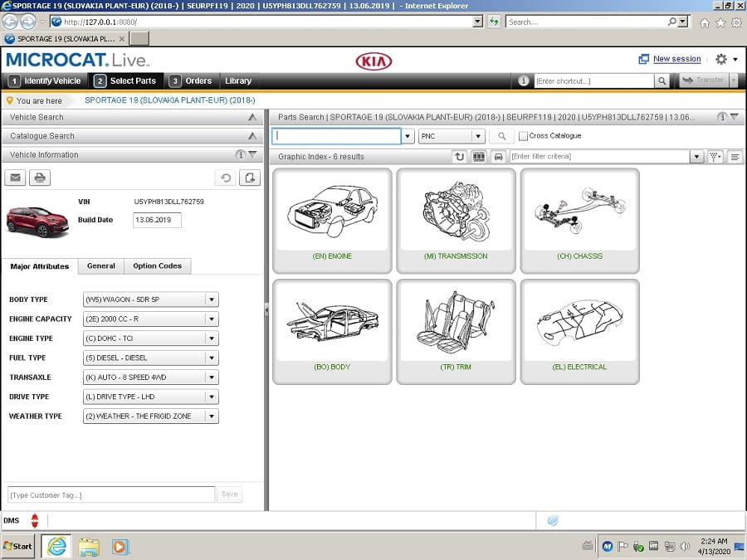Click the Type Customer Tag input field

coord(111,494)
